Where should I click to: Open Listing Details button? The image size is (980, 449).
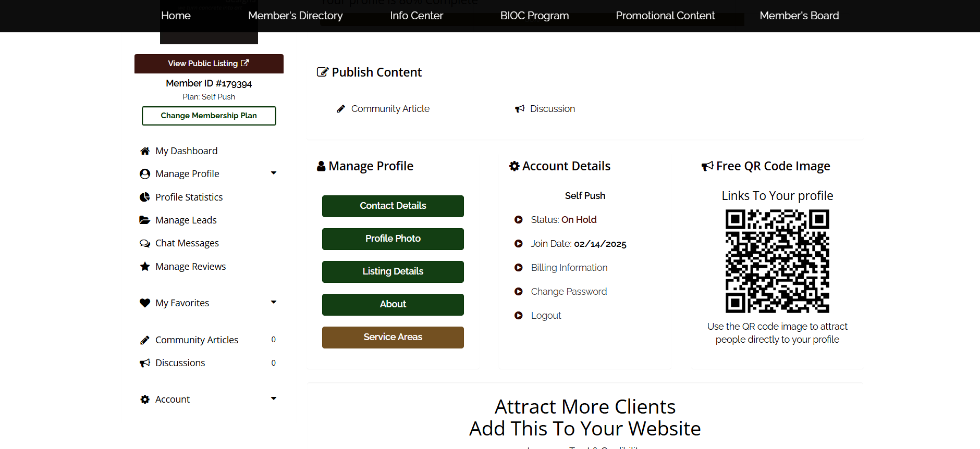[x=393, y=272]
